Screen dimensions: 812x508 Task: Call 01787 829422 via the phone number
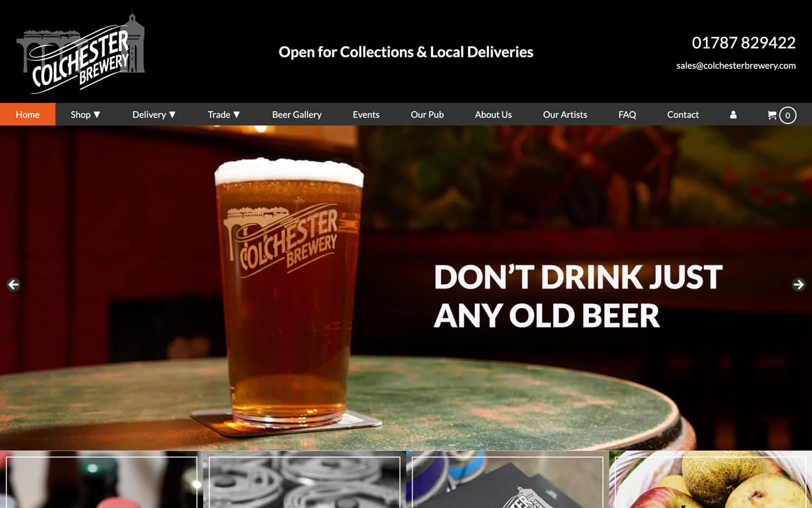tap(743, 43)
